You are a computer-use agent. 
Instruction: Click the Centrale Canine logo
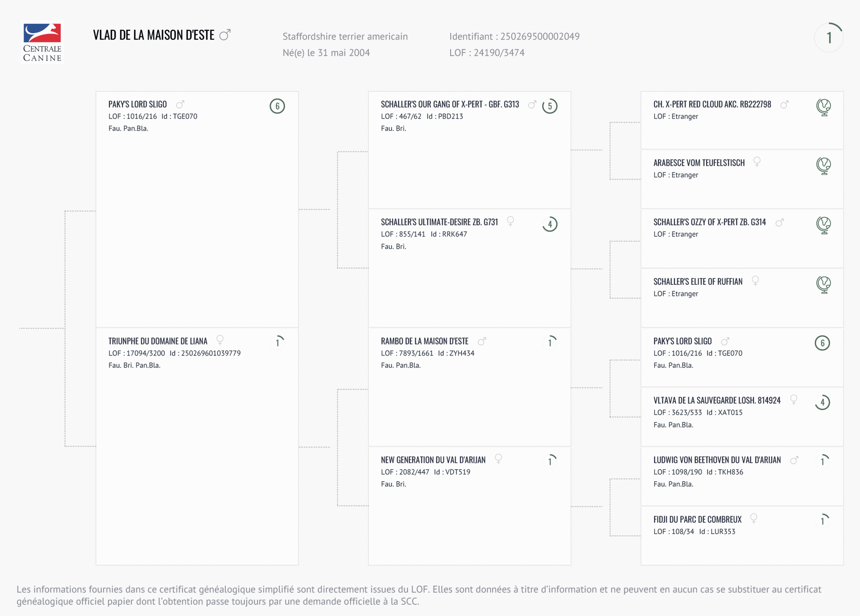[42, 42]
